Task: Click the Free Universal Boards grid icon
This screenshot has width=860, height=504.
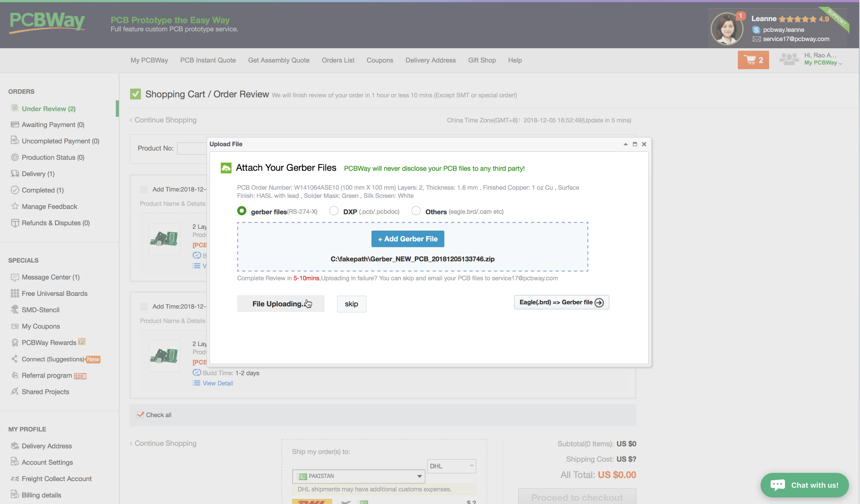Action: [15, 293]
